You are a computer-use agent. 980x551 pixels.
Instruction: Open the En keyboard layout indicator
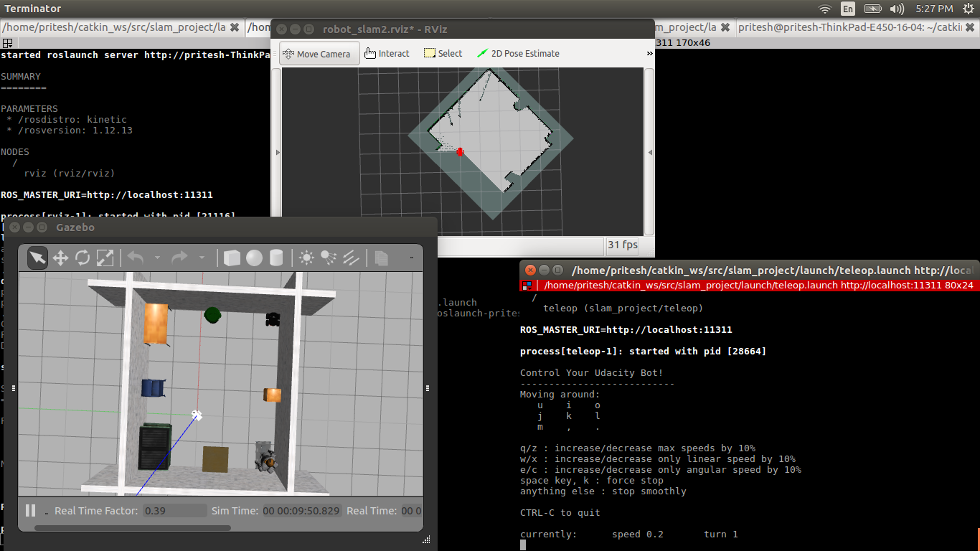pyautogui.click(x=848, y=9)
